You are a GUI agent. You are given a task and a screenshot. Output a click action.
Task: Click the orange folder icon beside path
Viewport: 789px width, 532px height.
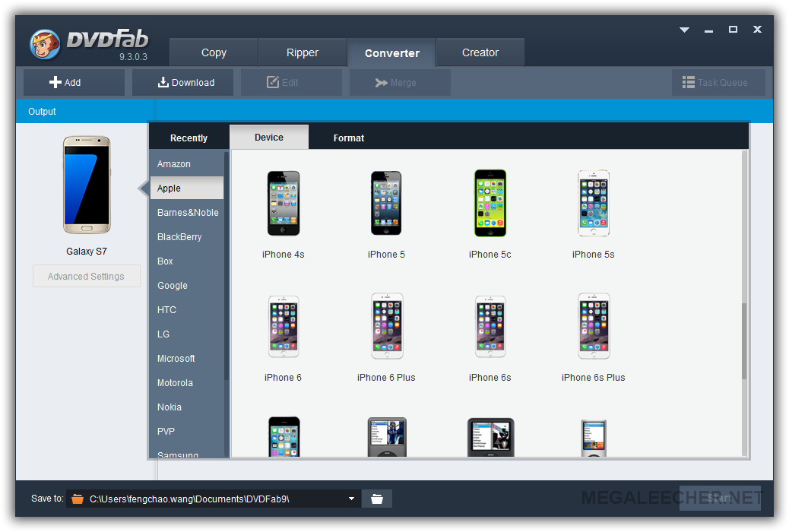tap(78, 499)
